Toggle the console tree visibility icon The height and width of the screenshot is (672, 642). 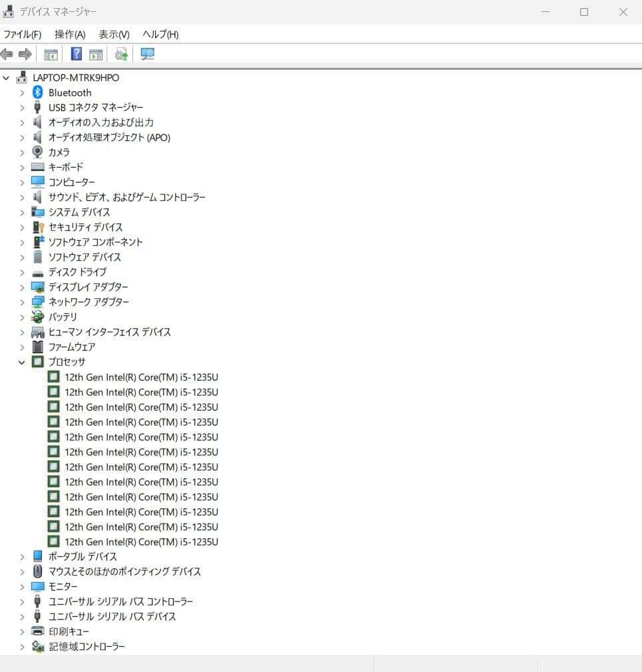coord(51,54)
